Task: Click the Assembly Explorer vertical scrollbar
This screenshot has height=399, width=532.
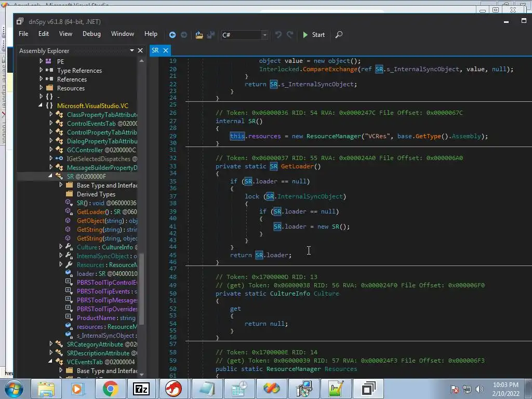Action: tap(141, 288)
